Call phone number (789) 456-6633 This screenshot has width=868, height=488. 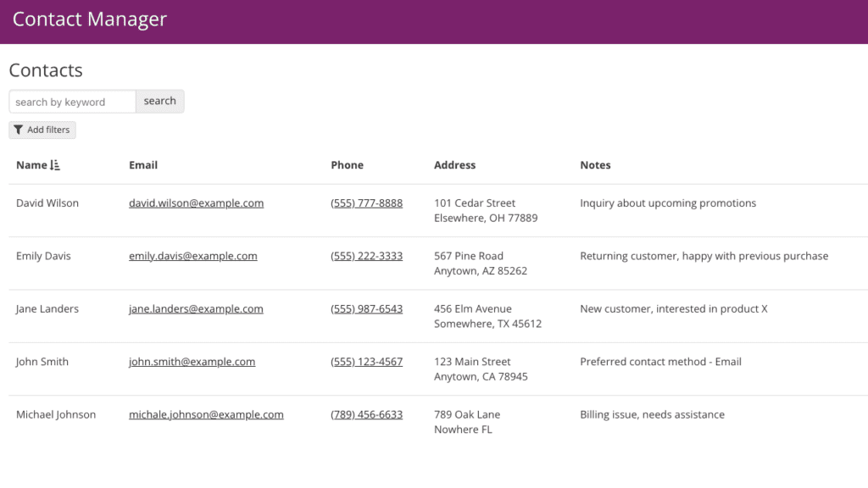[x=366, y=415]
